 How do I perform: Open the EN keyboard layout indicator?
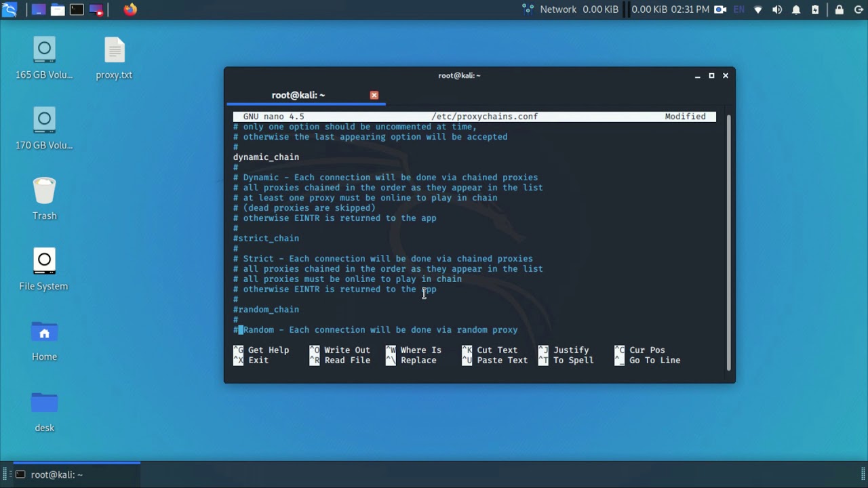pos(739,9)
